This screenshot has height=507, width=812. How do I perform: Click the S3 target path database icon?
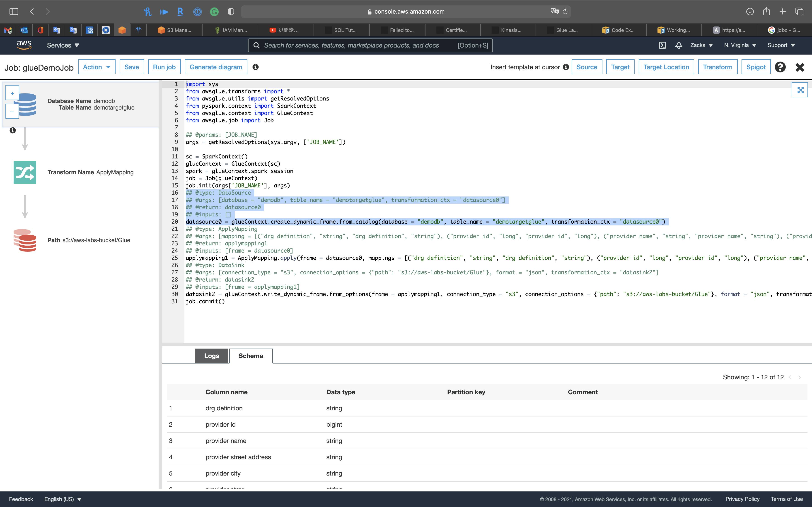click(x=25, y=240)
